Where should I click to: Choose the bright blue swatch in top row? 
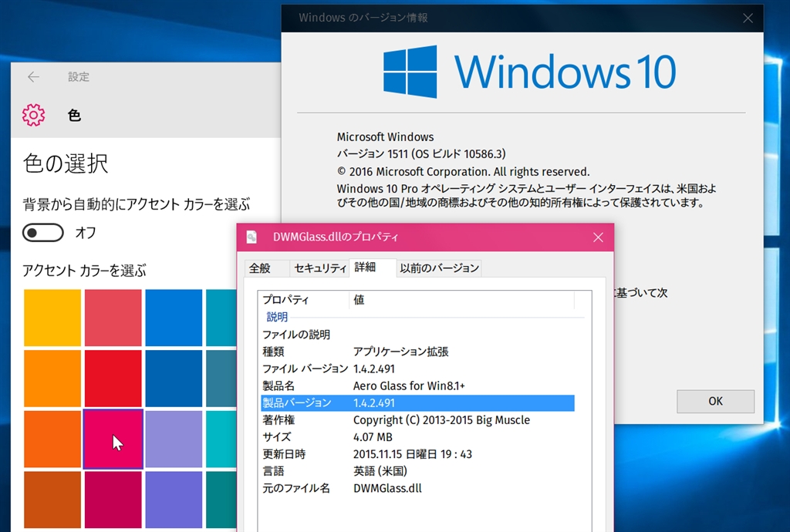174,318
